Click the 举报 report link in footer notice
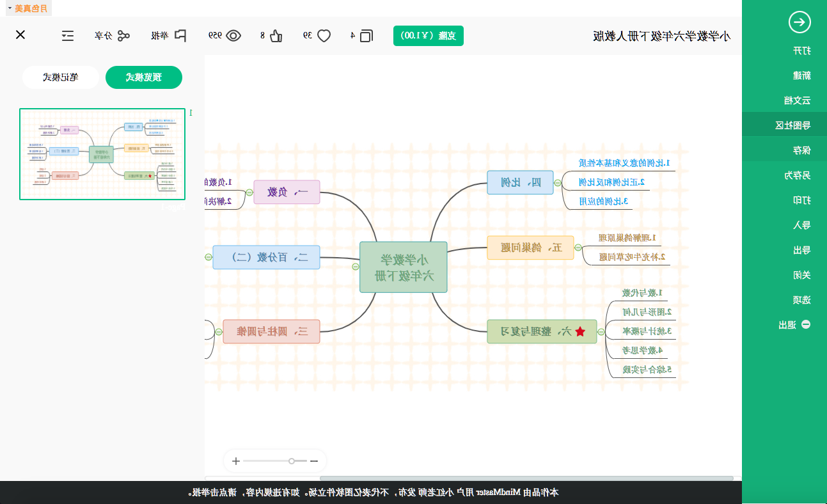The height and width of the screenshot is (504, 827). tap(201, 492)
